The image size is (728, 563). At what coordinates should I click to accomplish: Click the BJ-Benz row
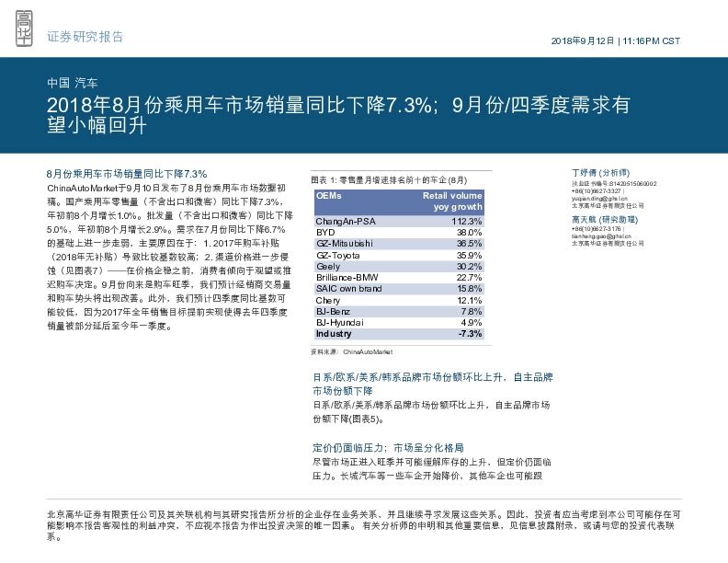point(399,311)
